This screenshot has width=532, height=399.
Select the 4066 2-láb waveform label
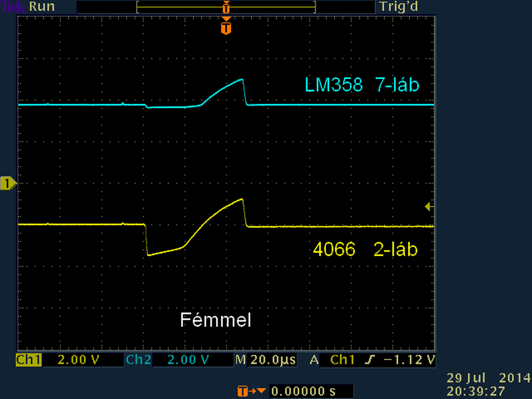point(365,249)
